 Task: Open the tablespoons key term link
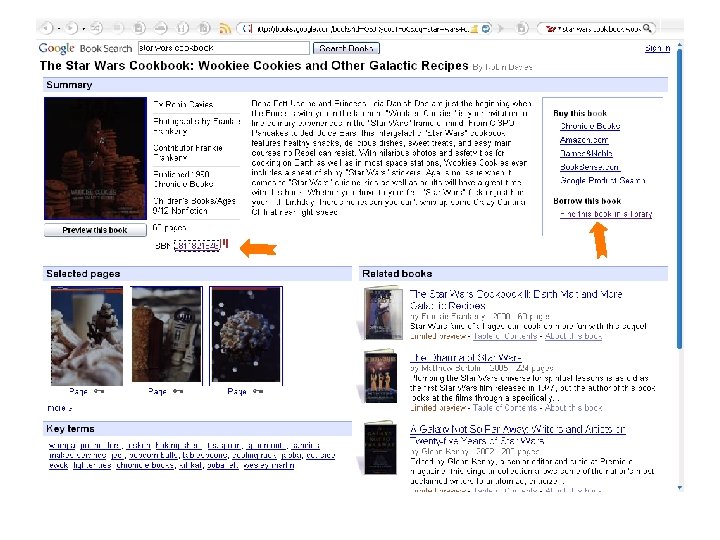coord(205,456)
